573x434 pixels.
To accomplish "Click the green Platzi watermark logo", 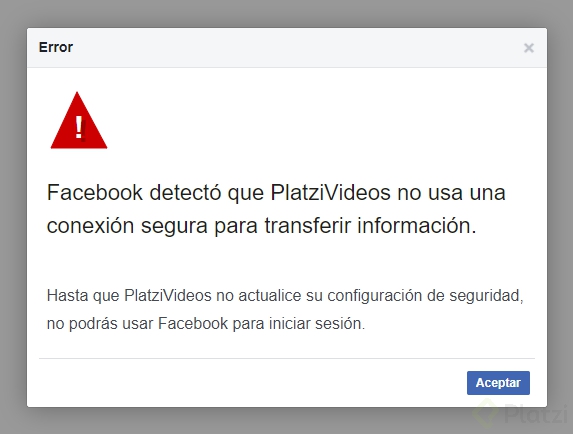I will coord(486,412).
